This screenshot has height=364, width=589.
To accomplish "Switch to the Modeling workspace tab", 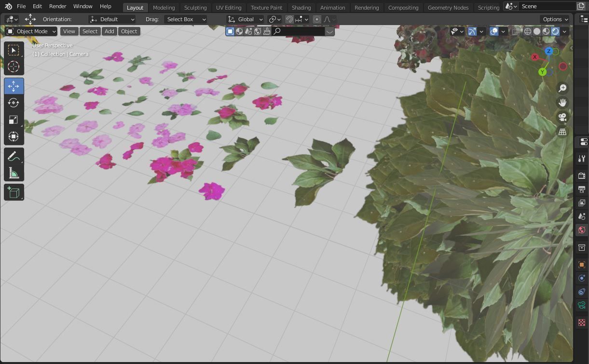I will [164, 7].
